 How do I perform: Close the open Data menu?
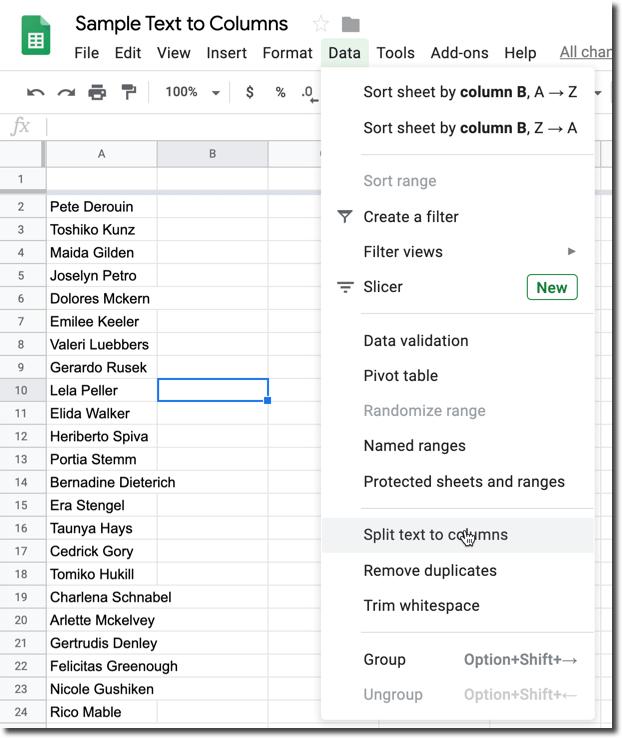(x=344, y=53)
